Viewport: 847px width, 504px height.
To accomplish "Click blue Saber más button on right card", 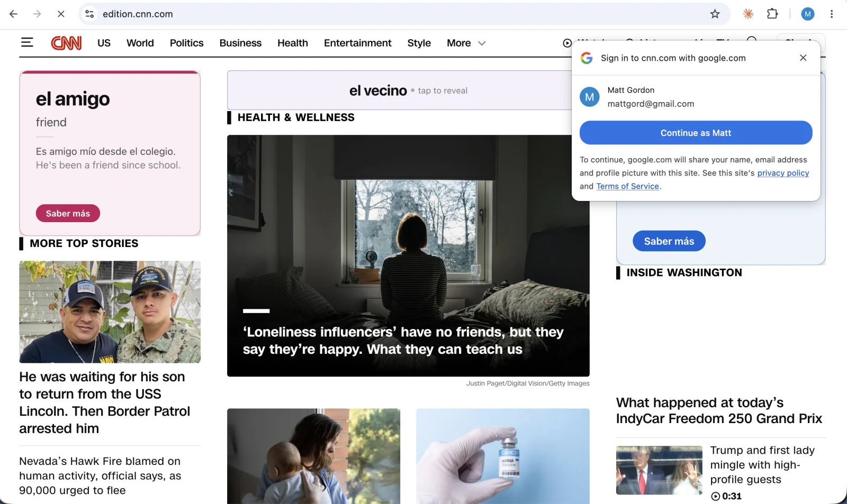I will 669,241.
